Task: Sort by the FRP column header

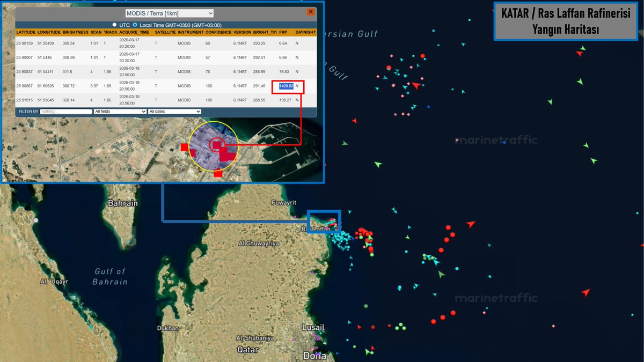Action: coord(283,32)
